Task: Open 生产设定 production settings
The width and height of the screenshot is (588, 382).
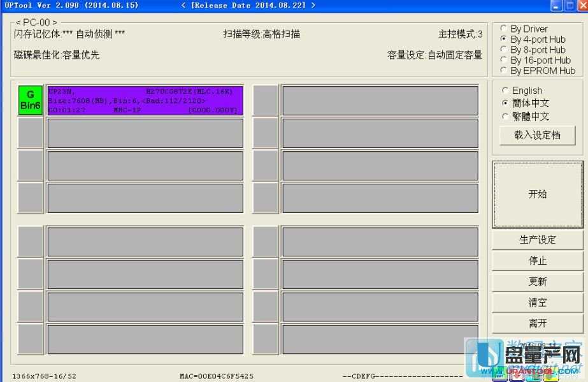Action: click(x=537, y=240)
